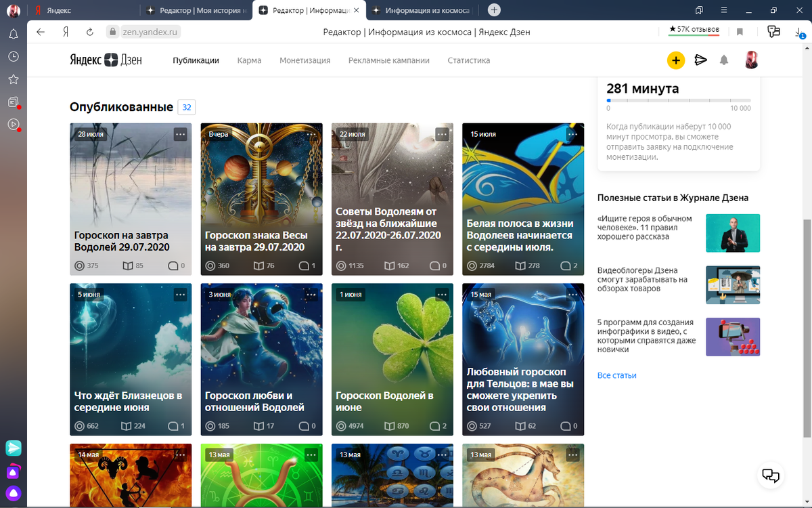Image resolution: width=812 pixels, height=508 pixels.
Task: Go back with browser back arrow
Action: pyautogui.click(x=41, y=32)
